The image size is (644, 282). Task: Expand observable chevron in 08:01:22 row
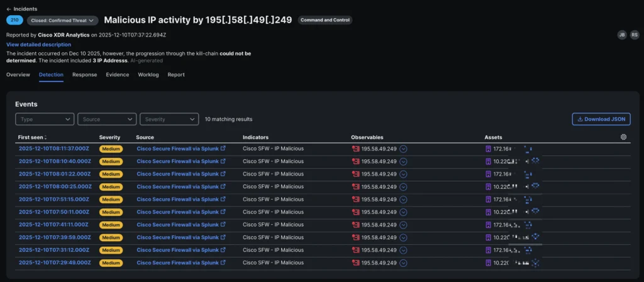[403, 174]
